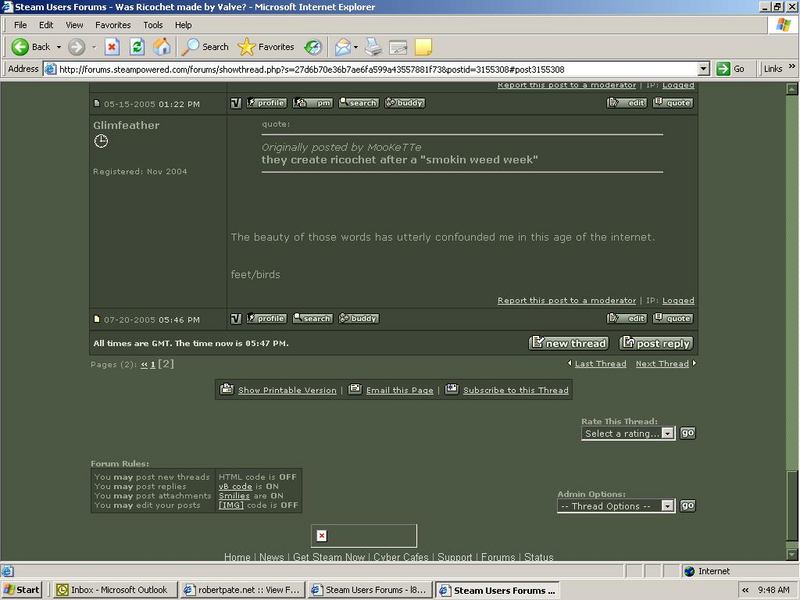
Task: Click the new thread button
Action: click(568, 343)
